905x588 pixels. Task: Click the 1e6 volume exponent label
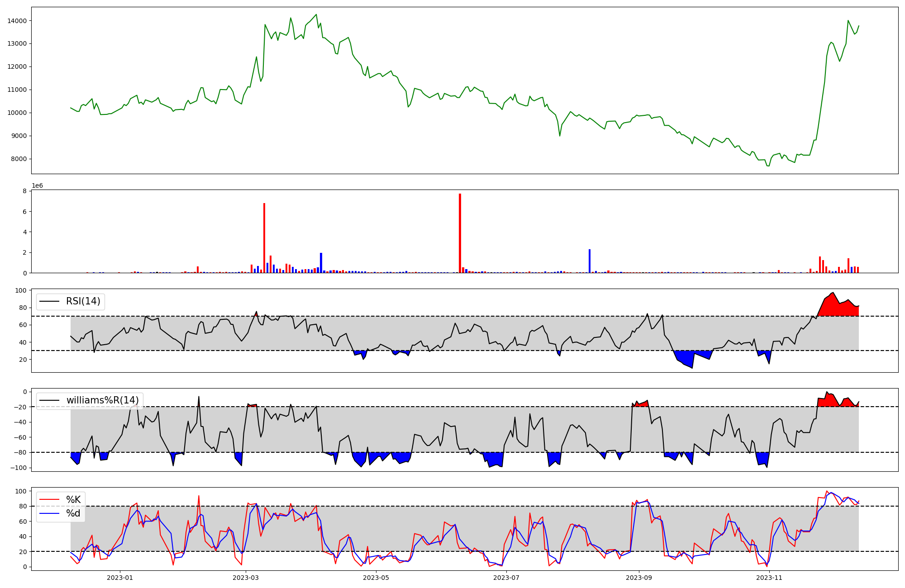(x=37, y=186)
